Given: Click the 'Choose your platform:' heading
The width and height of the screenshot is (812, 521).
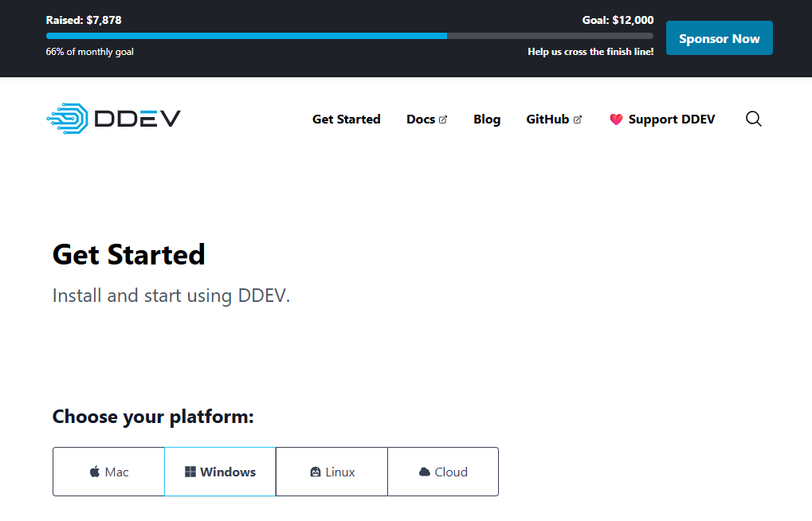Looking at the screenshot, I should click(153, 417).
